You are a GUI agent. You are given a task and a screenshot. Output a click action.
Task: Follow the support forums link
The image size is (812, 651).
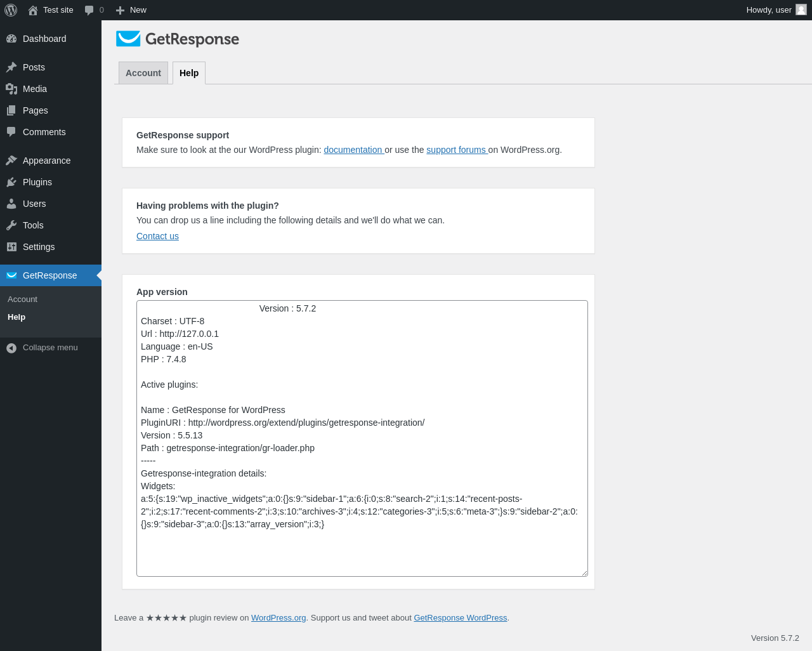[x=455, y=150]
